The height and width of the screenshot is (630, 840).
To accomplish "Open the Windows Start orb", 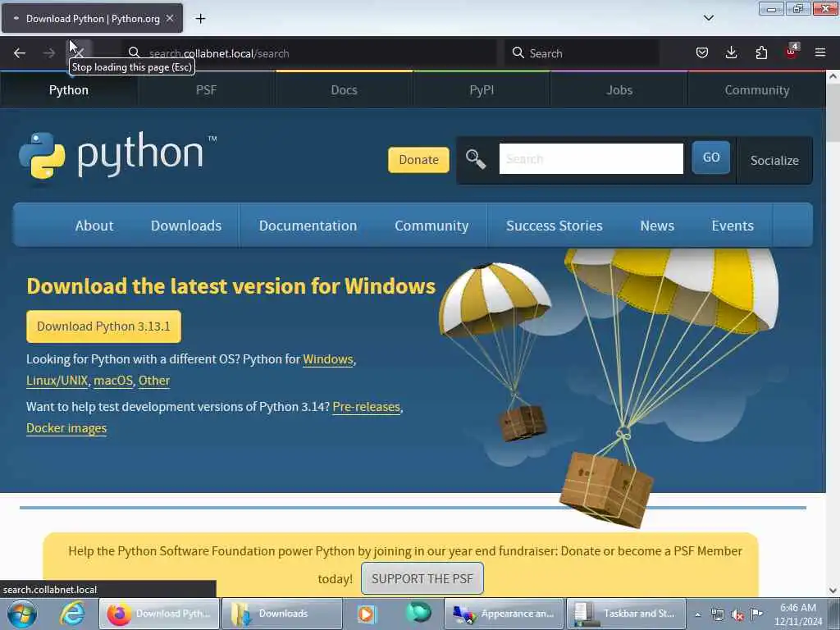I will click(x=22, y=614).
